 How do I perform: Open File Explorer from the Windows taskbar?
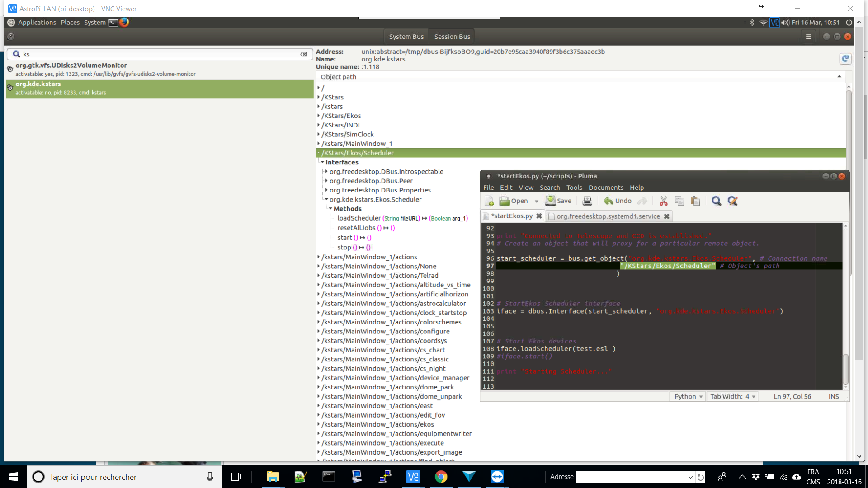(273, 477)
